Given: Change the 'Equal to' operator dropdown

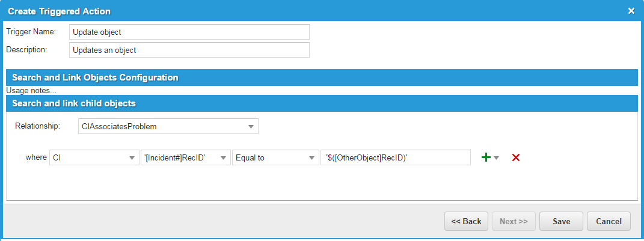Looking at the screenshot, I should tap(275, 157).
